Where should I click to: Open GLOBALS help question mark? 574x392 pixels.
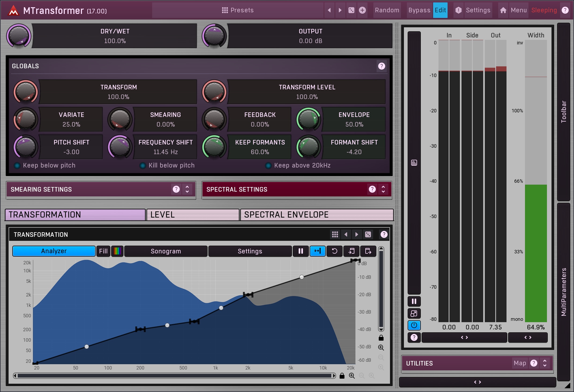[x=381, y=66]
